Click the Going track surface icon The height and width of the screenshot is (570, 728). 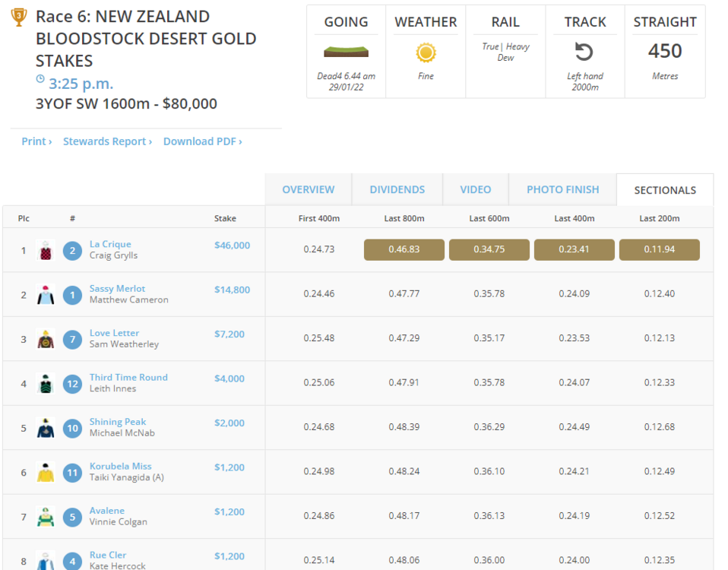(x=346, y=52)
